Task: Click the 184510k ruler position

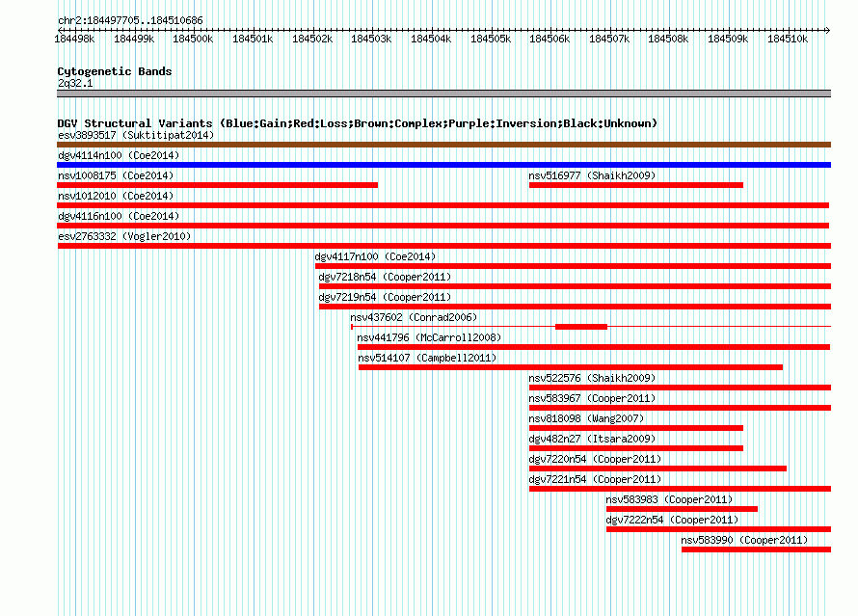Action: 788,39
